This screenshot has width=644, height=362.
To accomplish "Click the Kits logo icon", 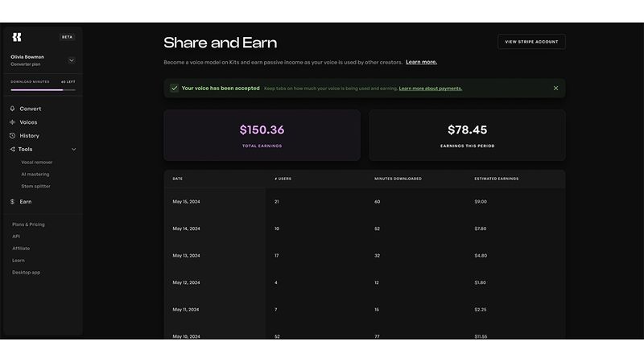I will [x=17, y=37].
